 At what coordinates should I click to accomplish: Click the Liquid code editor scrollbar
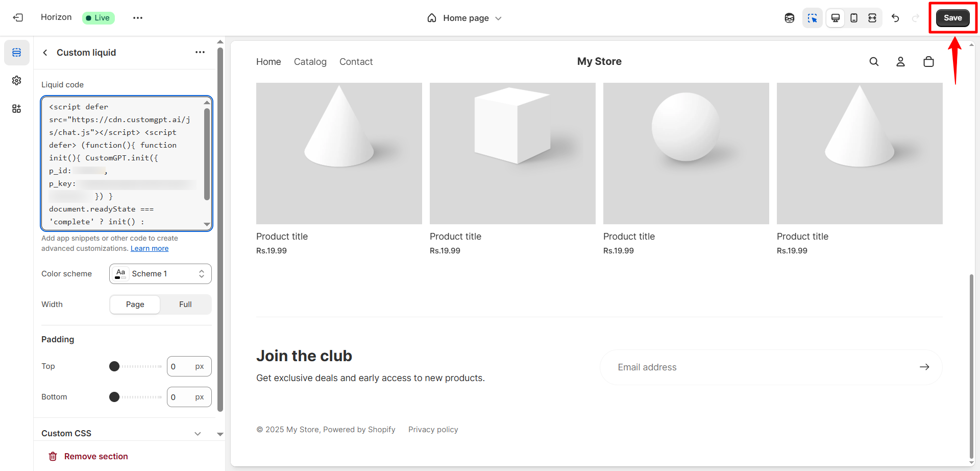(x=207, y=153)
